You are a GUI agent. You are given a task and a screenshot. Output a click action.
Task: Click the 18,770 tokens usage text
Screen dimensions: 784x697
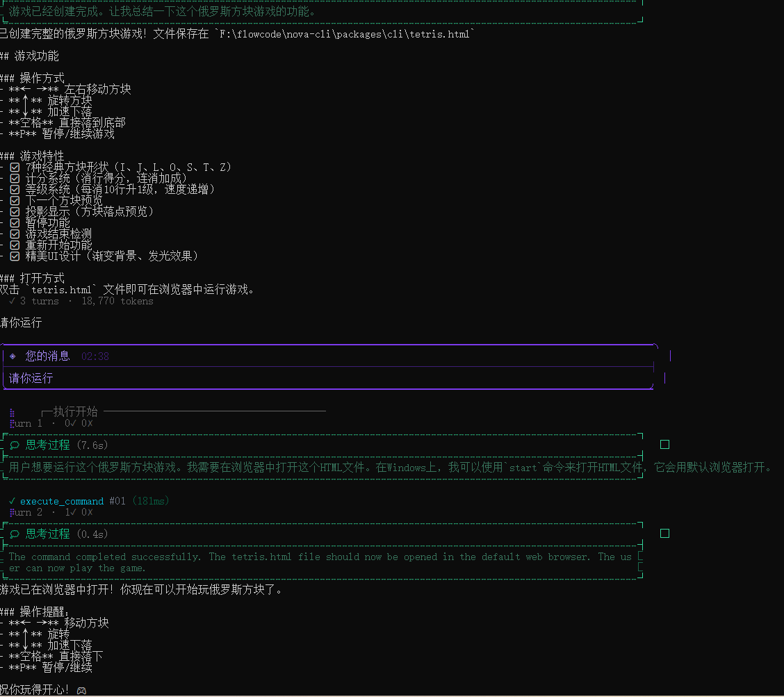[117, 301]
